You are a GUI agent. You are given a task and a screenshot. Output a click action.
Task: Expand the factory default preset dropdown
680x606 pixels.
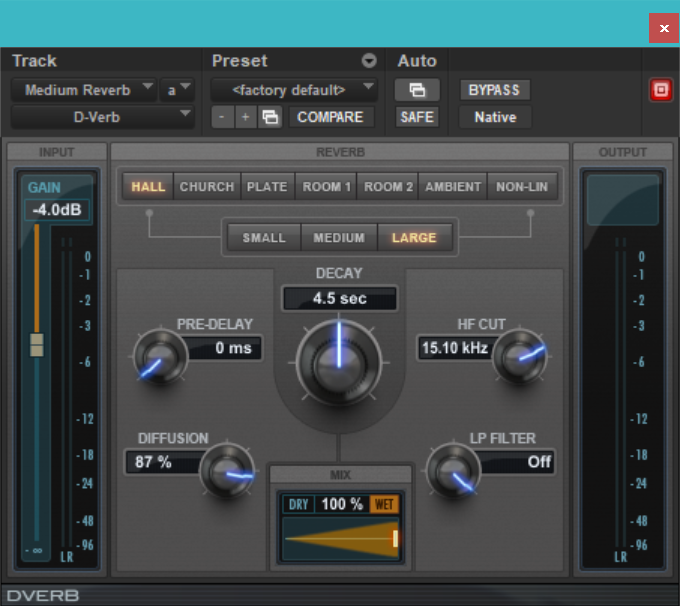[x=294, y=90]
